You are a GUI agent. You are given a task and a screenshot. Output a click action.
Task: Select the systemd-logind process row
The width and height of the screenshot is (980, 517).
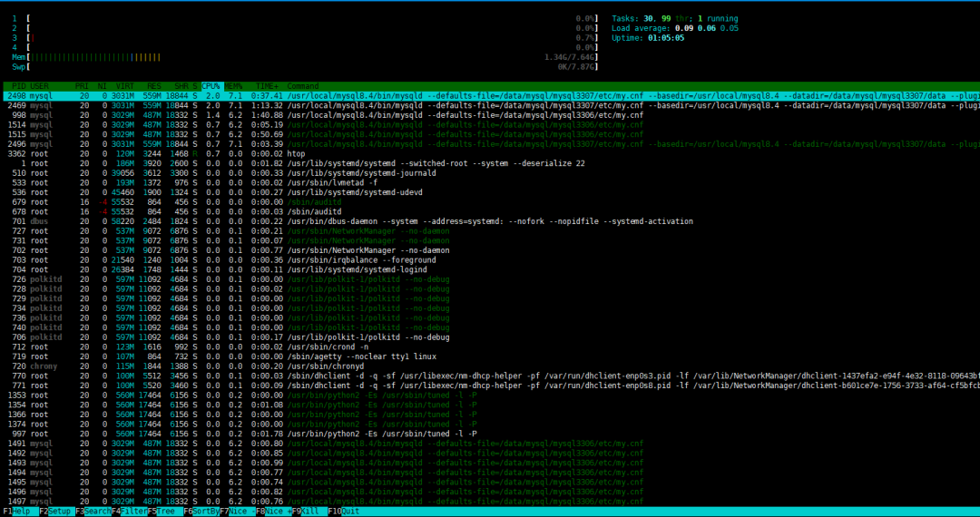490,269
